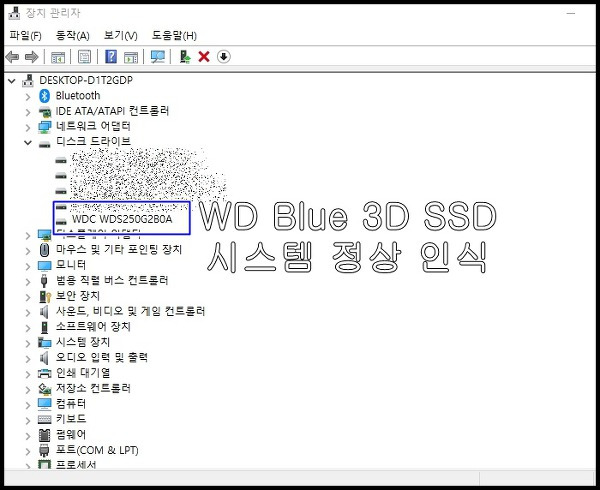Expand IDE ATA/ATAPI 컨트롤러 category
This screenshot has height=490, width=600.
tap(28, 112)
